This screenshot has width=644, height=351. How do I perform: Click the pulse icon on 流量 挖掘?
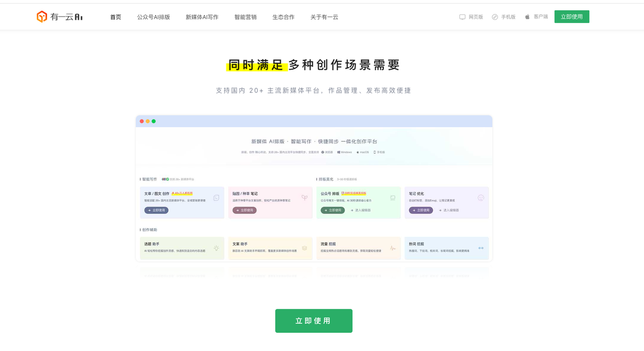393,248
